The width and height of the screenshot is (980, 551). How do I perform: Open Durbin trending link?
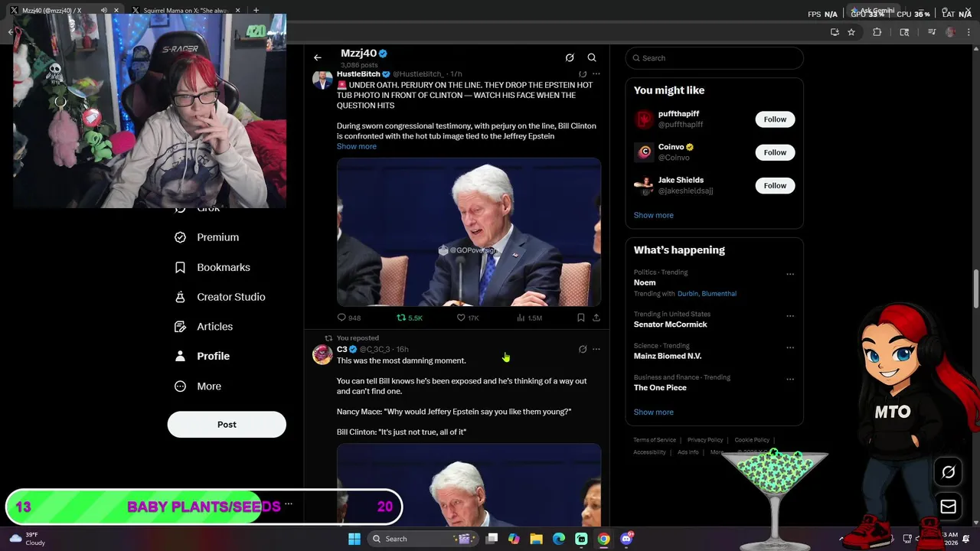point(688,294)
